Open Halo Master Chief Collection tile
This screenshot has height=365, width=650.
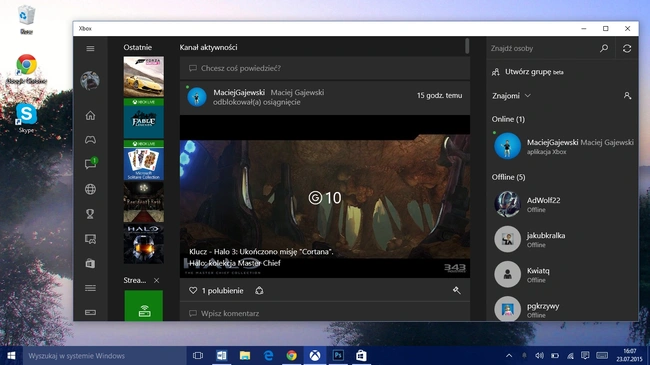click(x=144, y=244)
